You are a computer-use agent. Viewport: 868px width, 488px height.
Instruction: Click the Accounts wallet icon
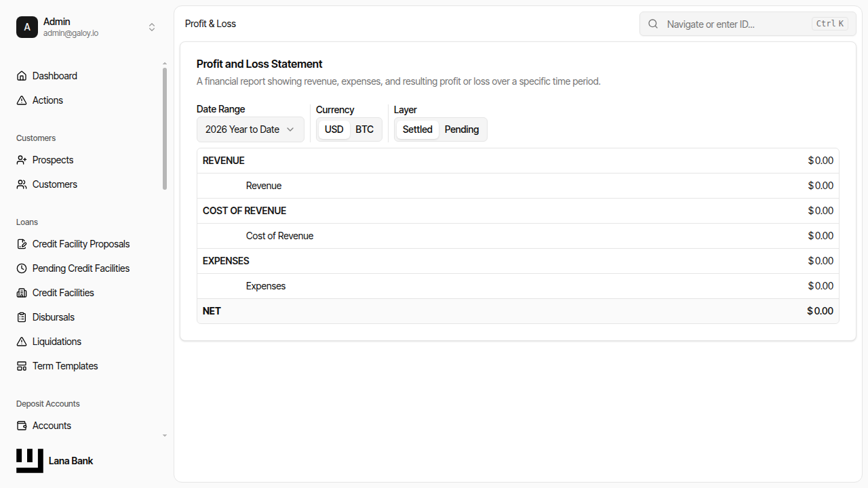click(22, 426)
